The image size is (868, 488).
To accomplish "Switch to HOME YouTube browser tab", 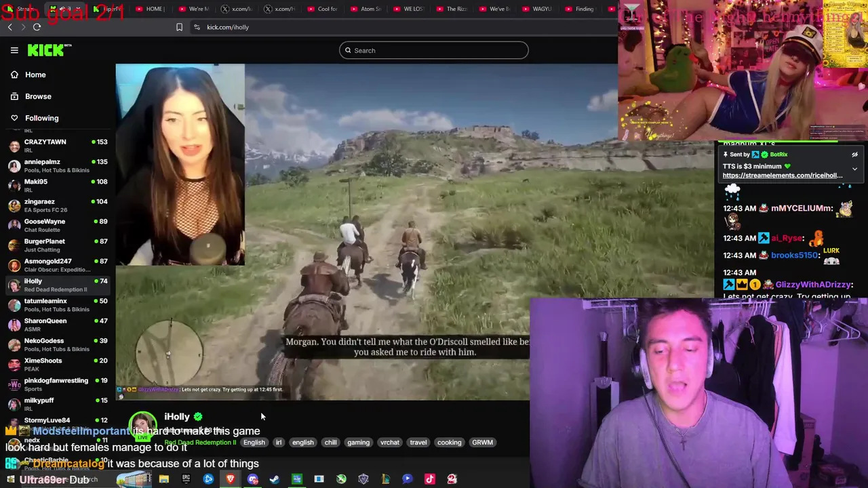I will click(x=149, y=9).
